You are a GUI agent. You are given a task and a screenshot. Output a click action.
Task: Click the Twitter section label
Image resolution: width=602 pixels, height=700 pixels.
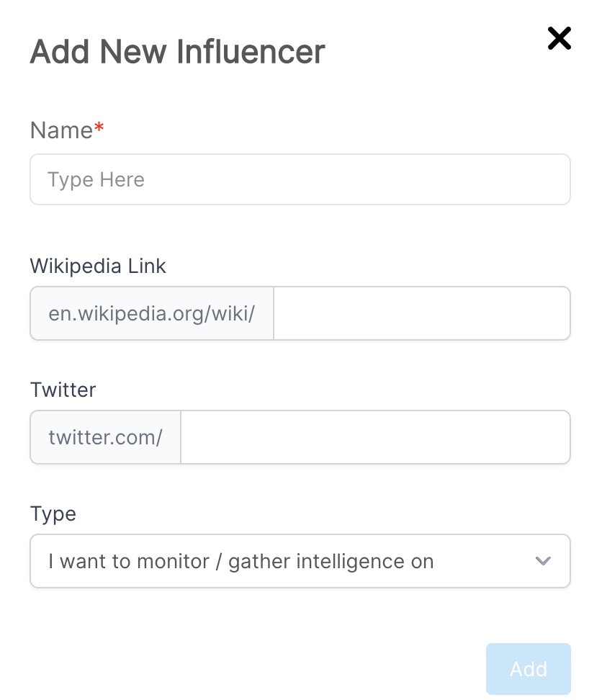coord(63,390)
